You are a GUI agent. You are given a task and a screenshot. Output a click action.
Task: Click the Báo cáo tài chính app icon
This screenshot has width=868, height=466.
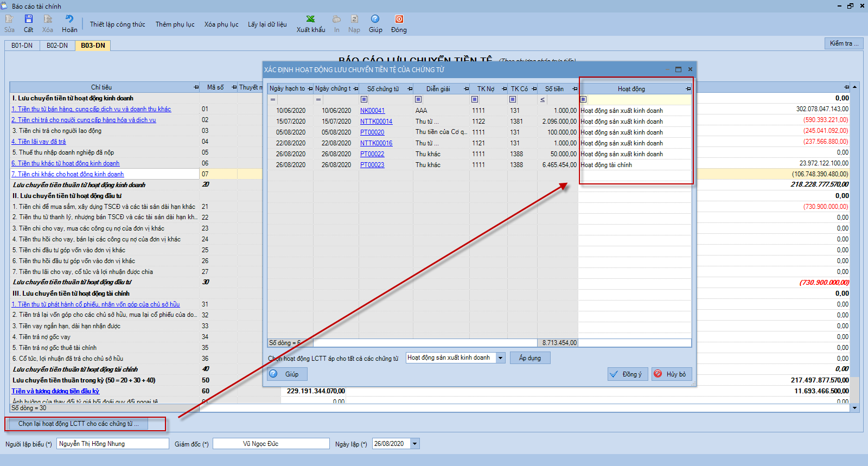[x=5, y=6]
